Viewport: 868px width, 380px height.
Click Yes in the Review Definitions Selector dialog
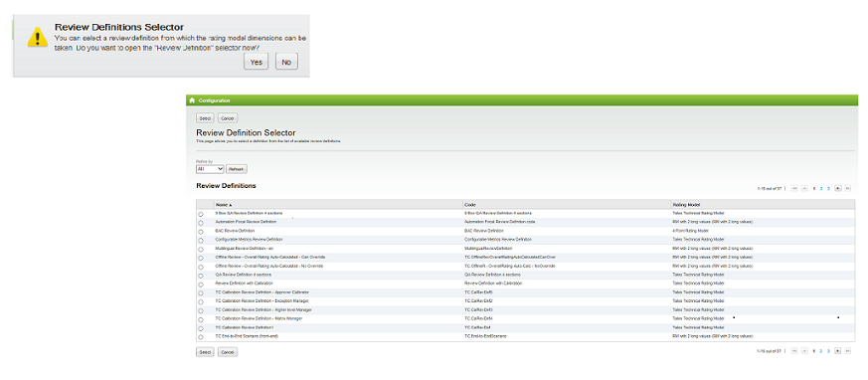pos(256,62)
